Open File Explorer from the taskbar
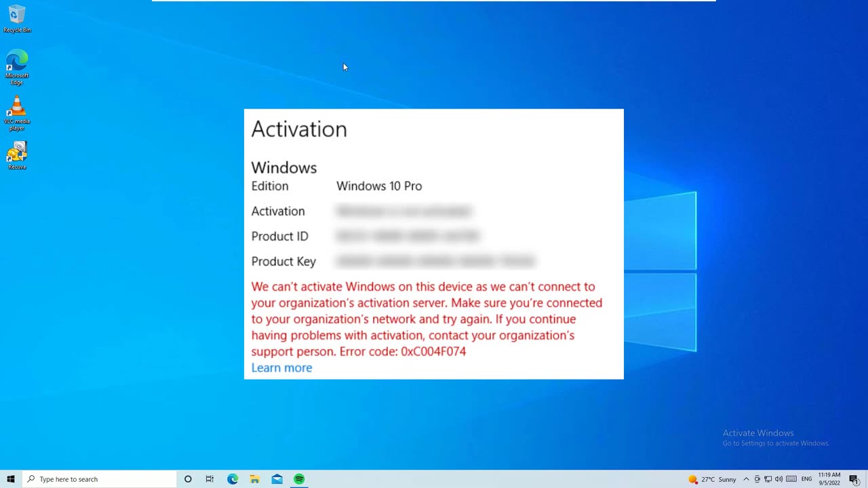Image resolution: width=868 pixels, height=488 pixels. coord(255,479)
